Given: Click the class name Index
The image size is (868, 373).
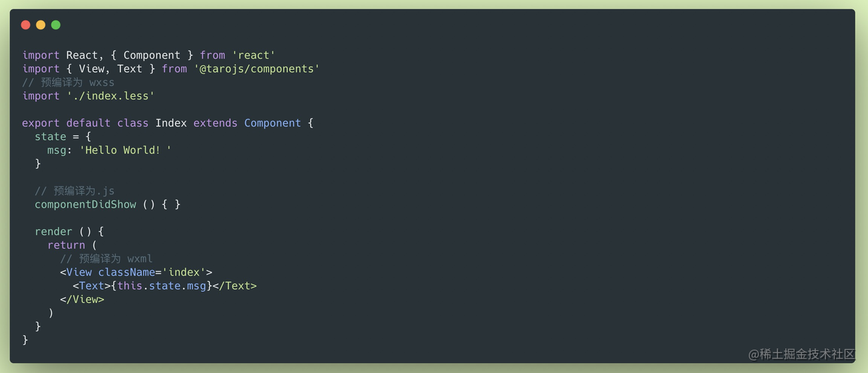Looking at the screenshot, I should [171, 123].
